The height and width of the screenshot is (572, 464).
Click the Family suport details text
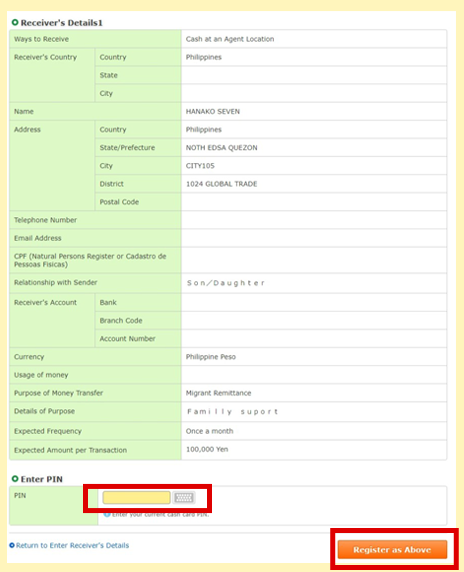click(232, 411)
